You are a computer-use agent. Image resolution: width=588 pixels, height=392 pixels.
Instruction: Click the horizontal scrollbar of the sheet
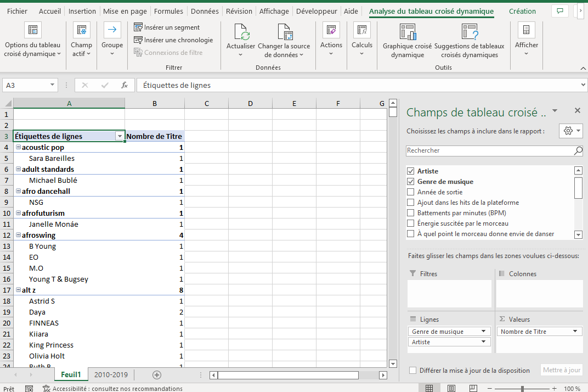pos(288,375)
